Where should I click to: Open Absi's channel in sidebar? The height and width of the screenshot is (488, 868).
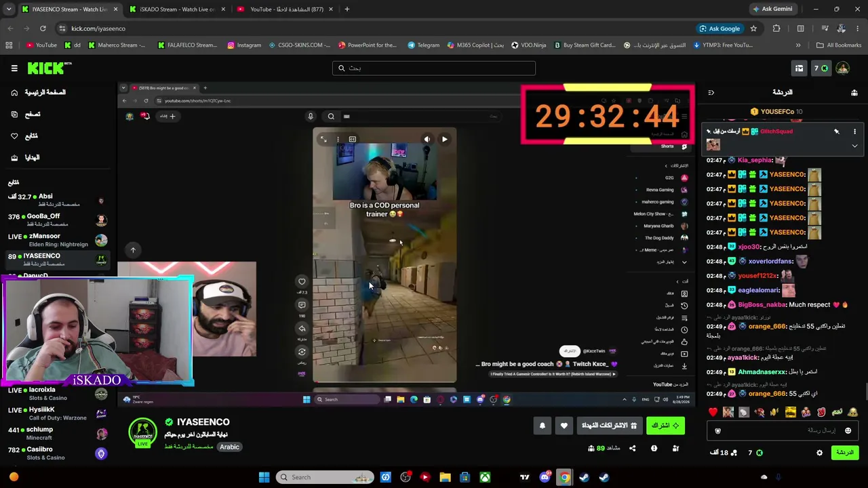coord(58,200)
